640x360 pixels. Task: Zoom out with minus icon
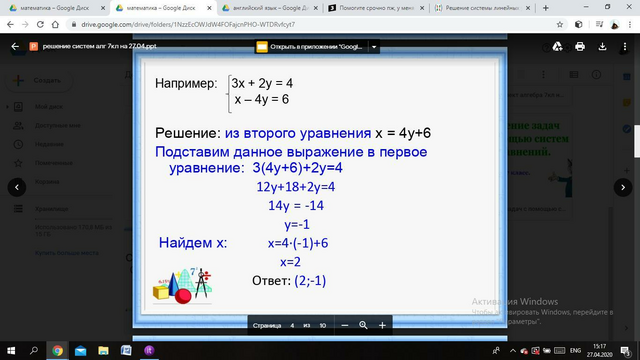coord(344,325)
